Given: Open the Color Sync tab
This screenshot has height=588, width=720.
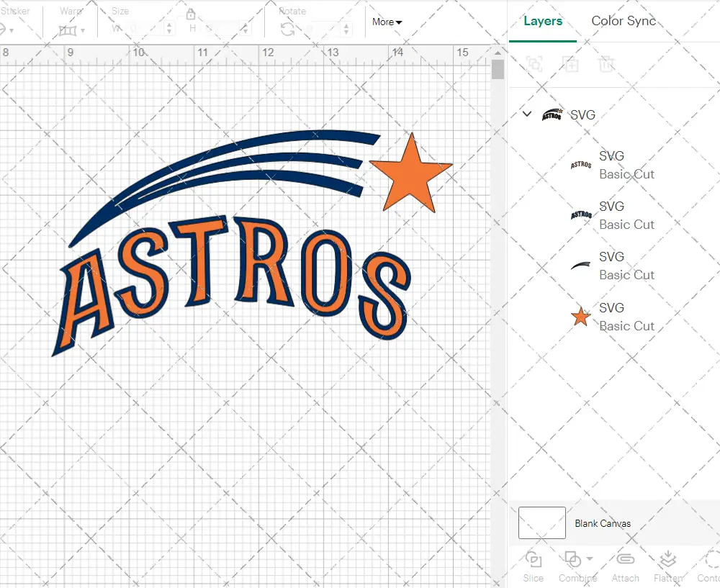Looking at the screenshot, I should click(623, 21).
